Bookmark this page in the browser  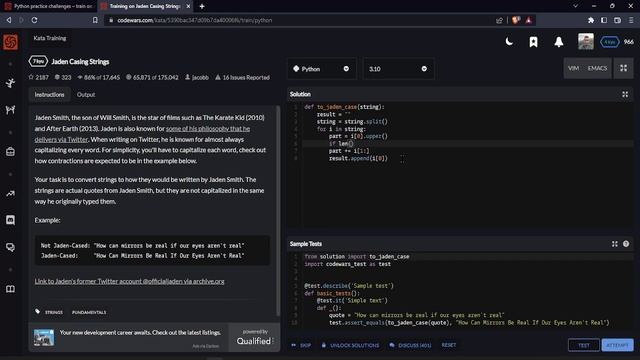[95, 20]
